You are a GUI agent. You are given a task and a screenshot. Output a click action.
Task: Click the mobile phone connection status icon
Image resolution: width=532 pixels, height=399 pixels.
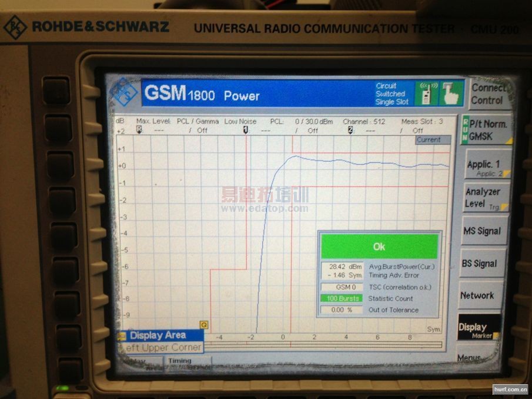pos(427,93)
